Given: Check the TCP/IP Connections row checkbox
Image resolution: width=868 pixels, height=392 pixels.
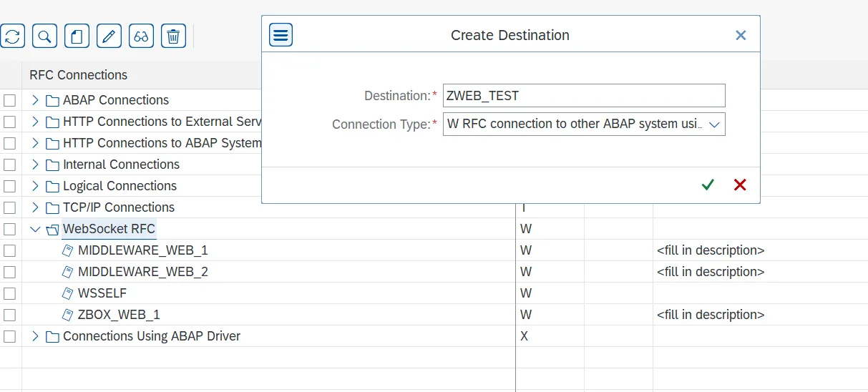Looking at the screenshot, I should tap(9, 207).
